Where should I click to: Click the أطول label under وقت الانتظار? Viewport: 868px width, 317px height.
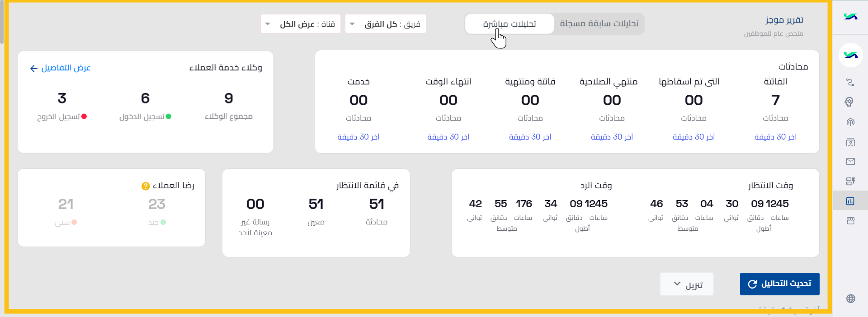coord(764,228)
